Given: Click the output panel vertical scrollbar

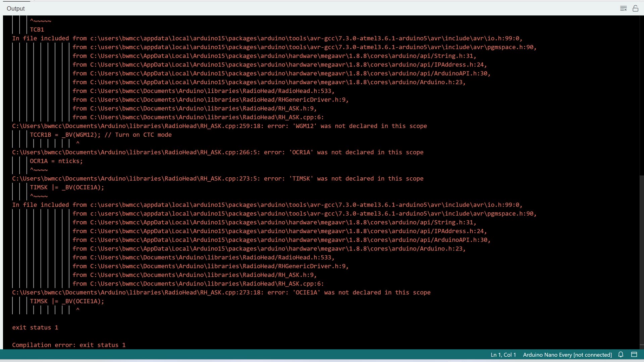Looking at the screenshot, I should (x=641, y=261).
